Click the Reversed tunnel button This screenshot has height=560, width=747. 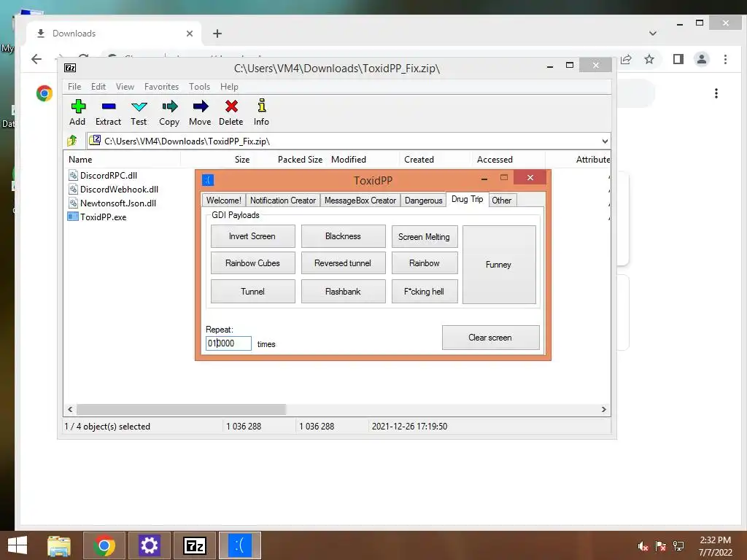343,262
